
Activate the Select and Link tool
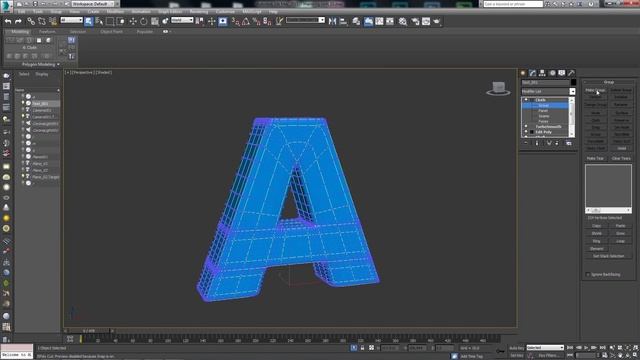[x=31, y=21]
